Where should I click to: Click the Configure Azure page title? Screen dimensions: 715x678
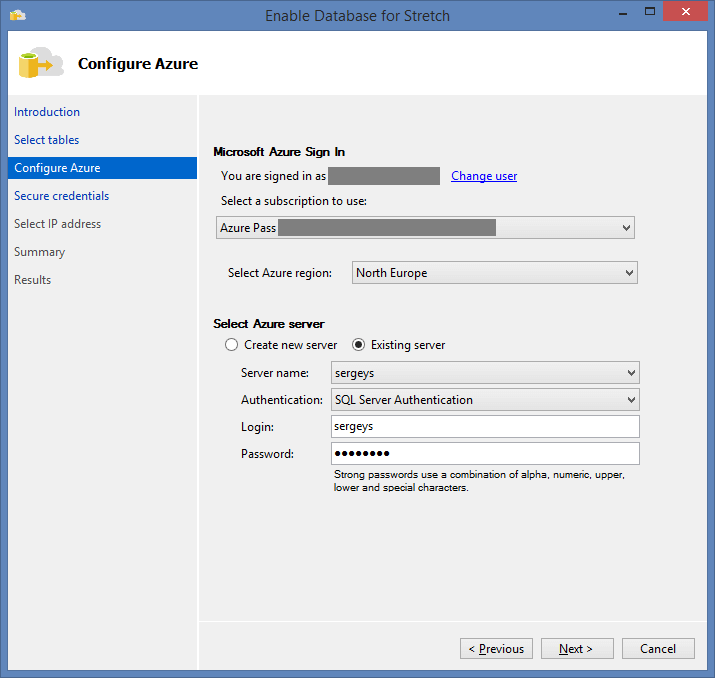[138, 63]
